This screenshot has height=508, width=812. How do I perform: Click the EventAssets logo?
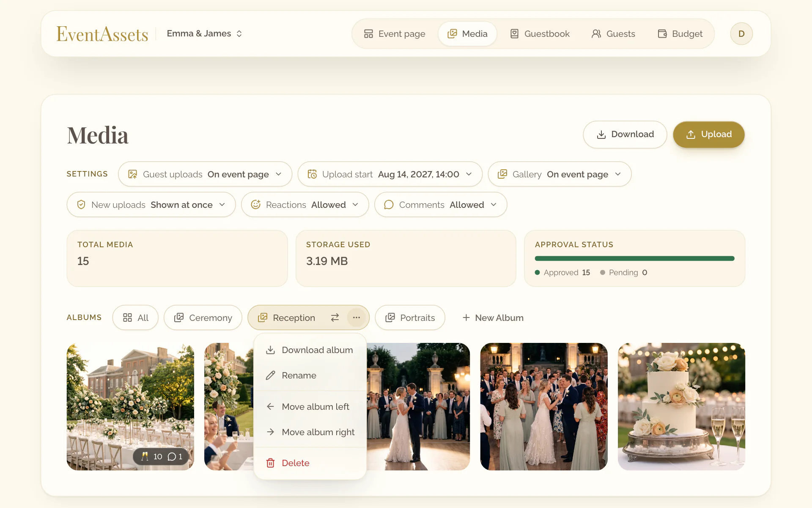click(x=102, y=34)
